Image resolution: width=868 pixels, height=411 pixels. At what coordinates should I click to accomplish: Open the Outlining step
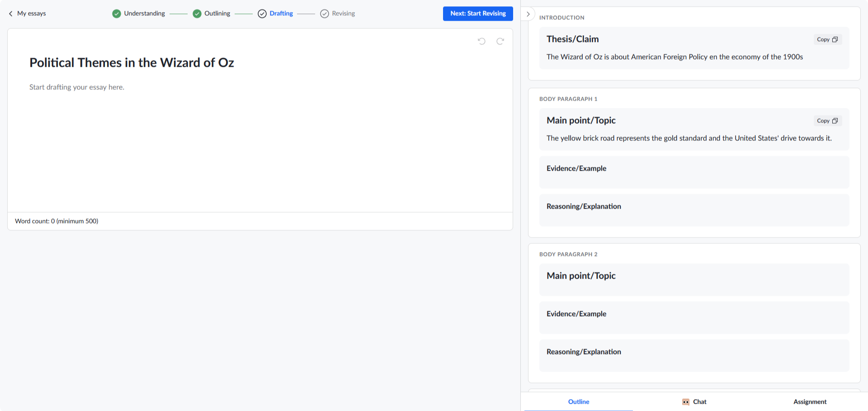click(212, 14)
